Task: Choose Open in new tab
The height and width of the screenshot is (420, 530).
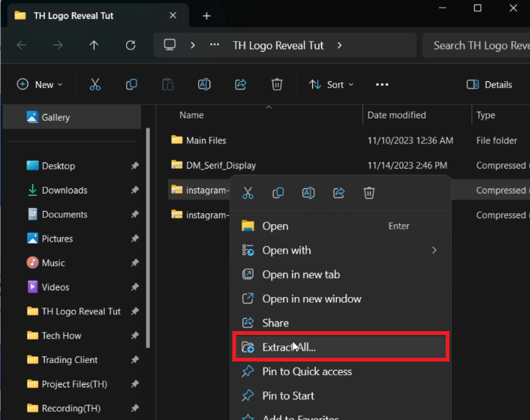Action: (x=301, y=274)
